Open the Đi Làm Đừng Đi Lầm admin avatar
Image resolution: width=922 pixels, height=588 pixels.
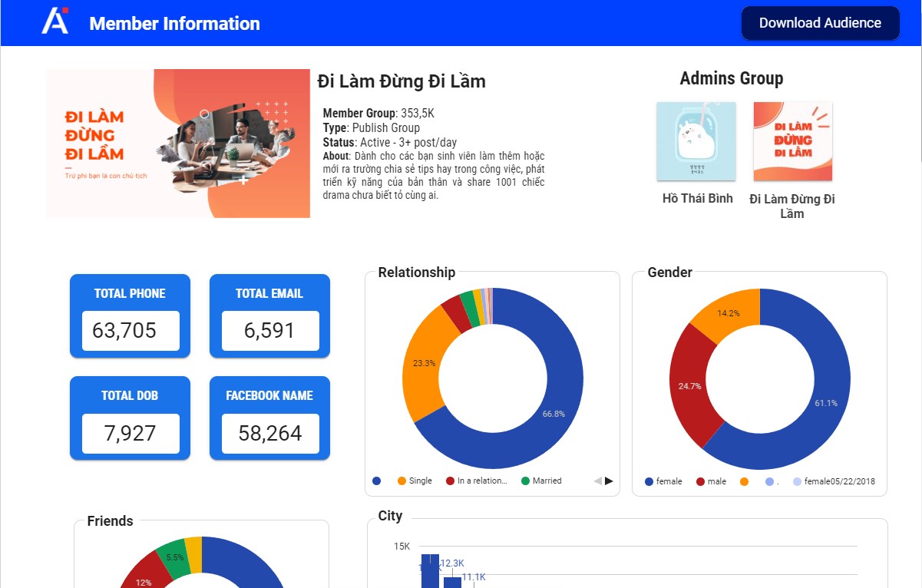(793, 142)
